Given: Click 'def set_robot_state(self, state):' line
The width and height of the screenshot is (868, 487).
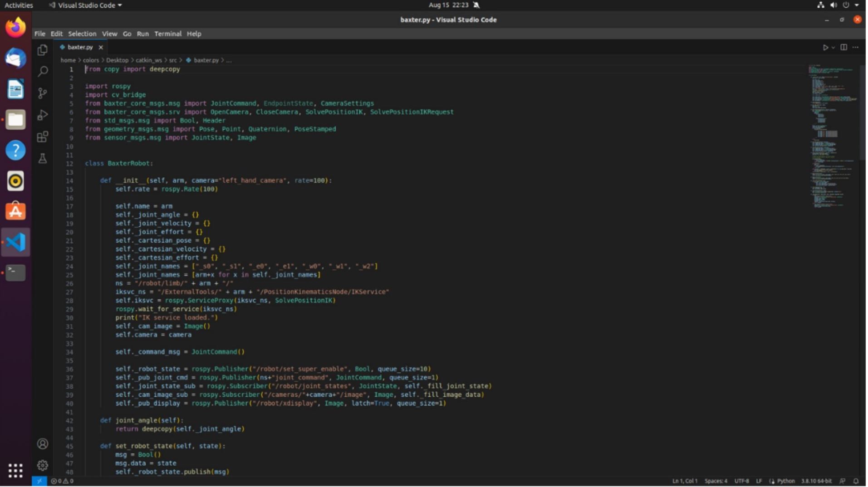Looking at the screenshot, I should [162, 446].
